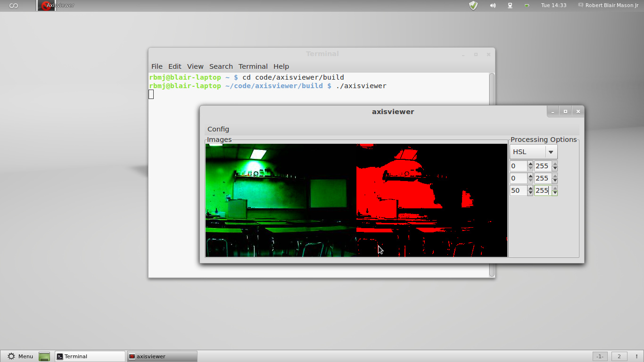Minimize the Terminal window
Image resolution: width=644 pixels, height=362 pixels.
(463, 54)
